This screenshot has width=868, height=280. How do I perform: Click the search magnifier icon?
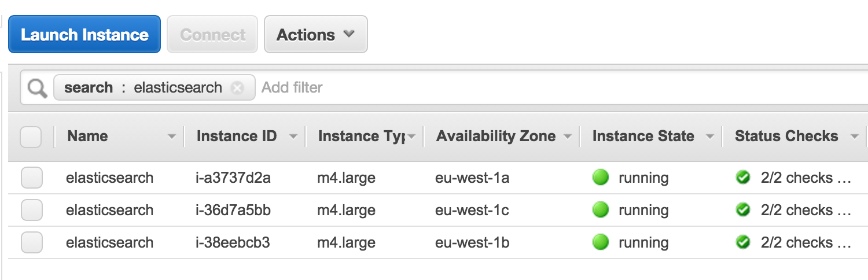(38, 89)
